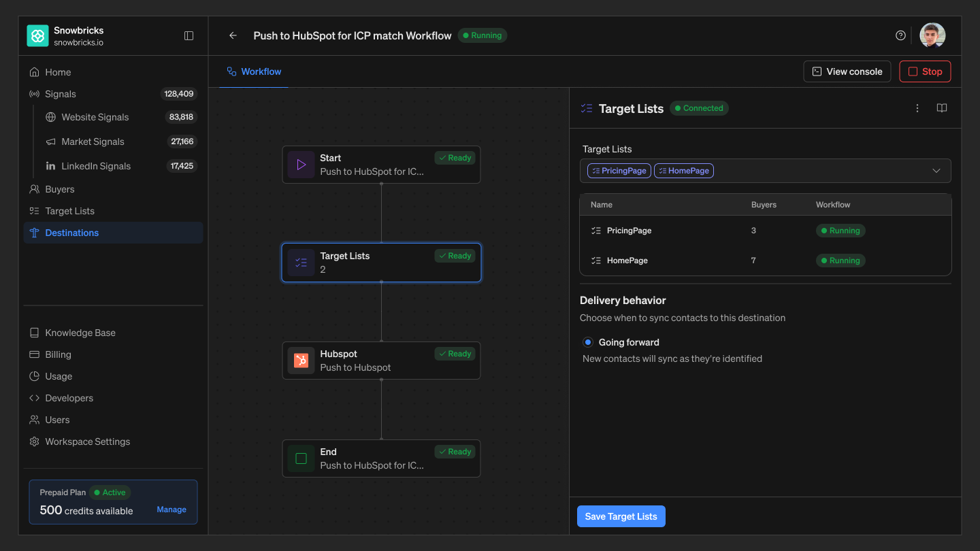Click the Workspace Settings gear icon
The height and width of the screenshot is (551, 980).
[x=35, y=441]
